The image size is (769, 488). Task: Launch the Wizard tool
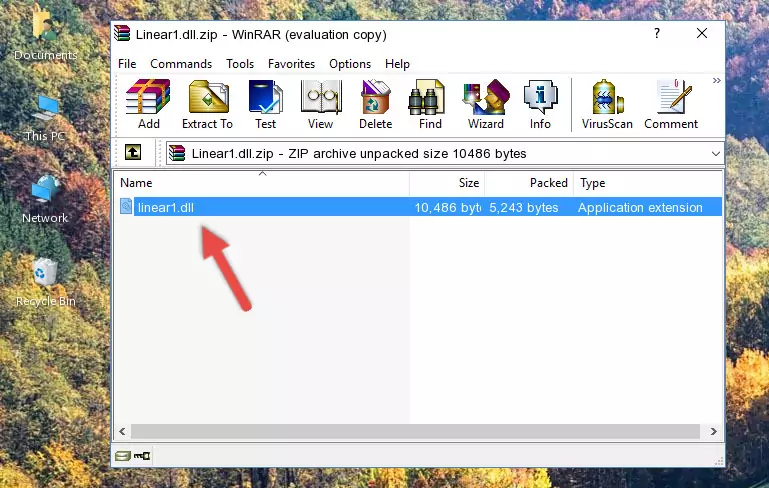(486, 104)
